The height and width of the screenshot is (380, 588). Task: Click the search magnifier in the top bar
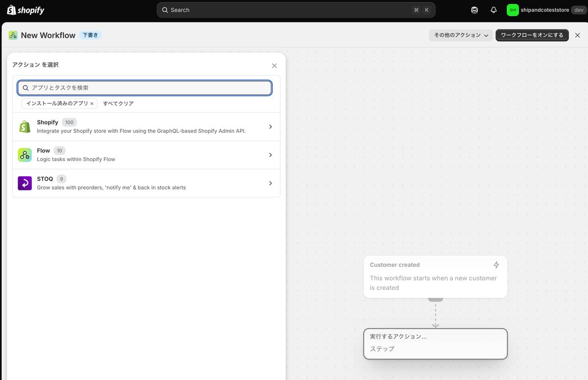coord(165,10)
